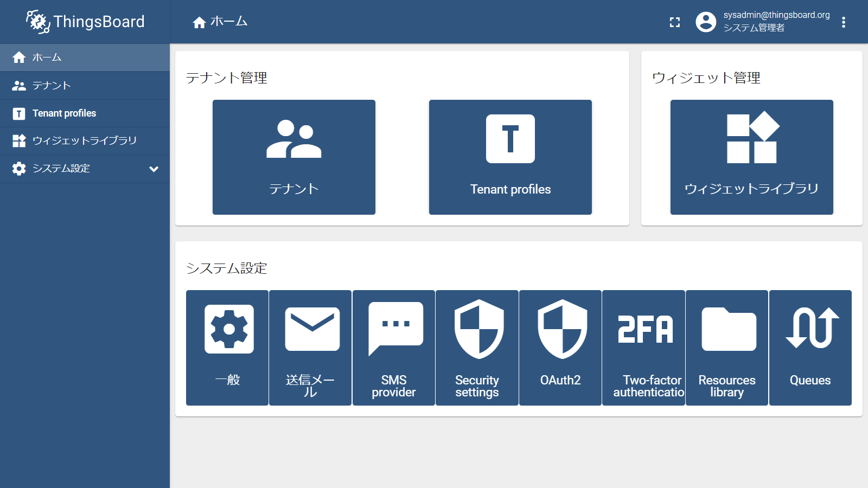Toggle fullscreen mode icon in header
868x488 pixels.
(x=674, y=22)
